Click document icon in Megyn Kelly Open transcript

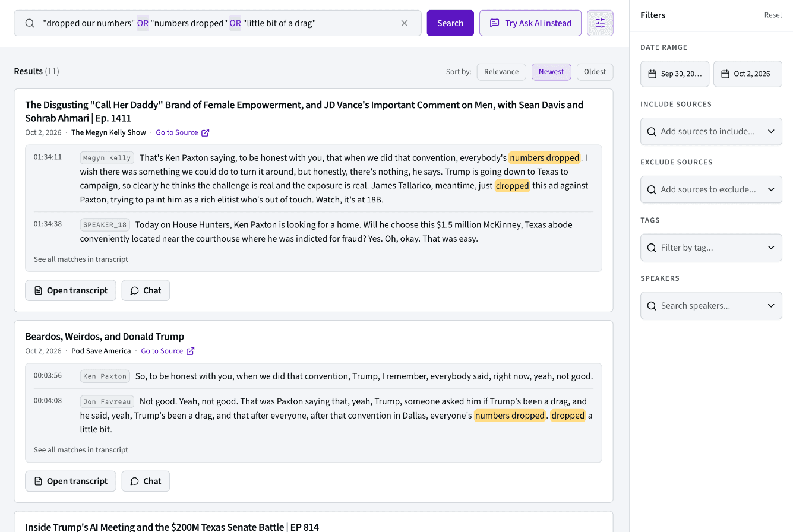point(38,290)
